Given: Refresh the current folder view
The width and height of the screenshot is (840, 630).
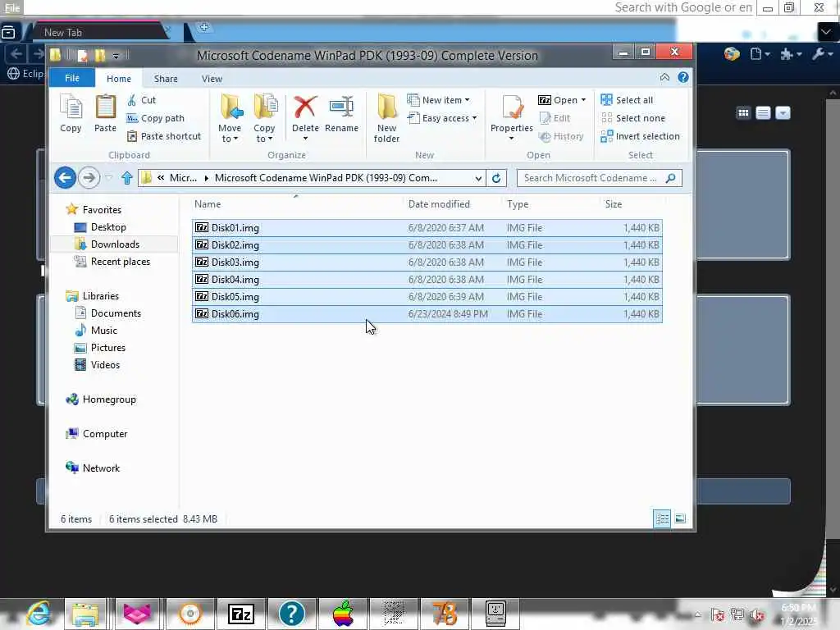Looking at the screenshot, I should 496,178.
